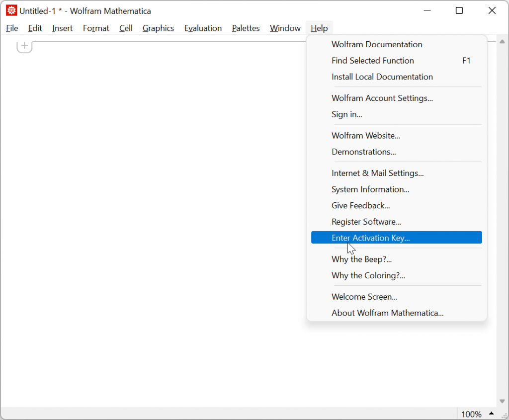Click the "+" new cell insertion icon
The width and height of the screenshot is (509, 420).
click(24, 45)
